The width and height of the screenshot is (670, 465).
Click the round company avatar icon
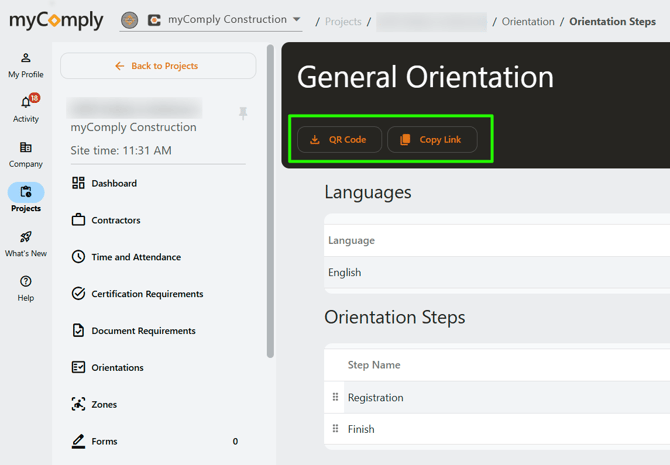point(129,20)
